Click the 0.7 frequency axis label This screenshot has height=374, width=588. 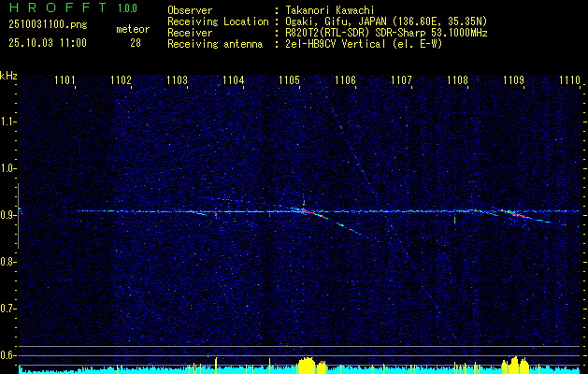pyautogui.click(x=7, y=309)
